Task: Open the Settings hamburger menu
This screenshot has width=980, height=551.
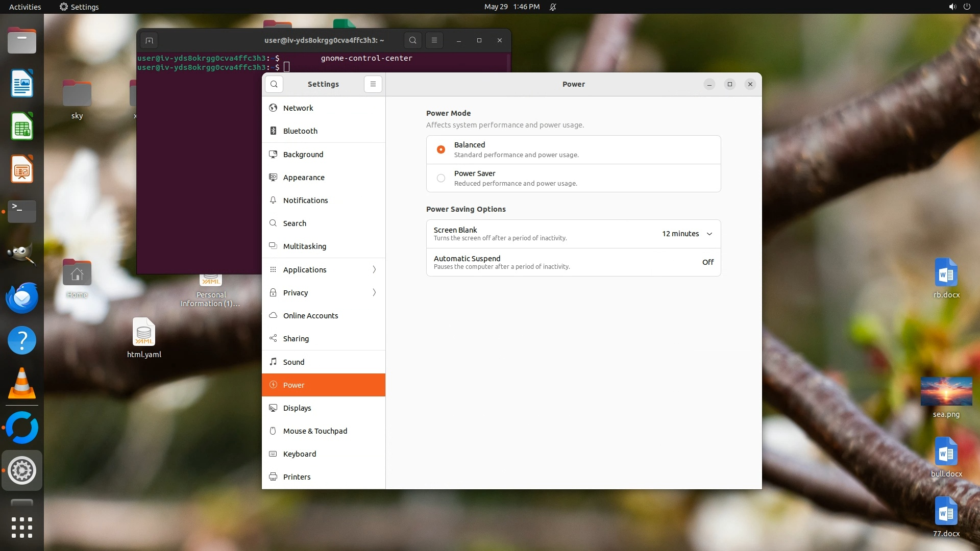Action: click(373, 84)
